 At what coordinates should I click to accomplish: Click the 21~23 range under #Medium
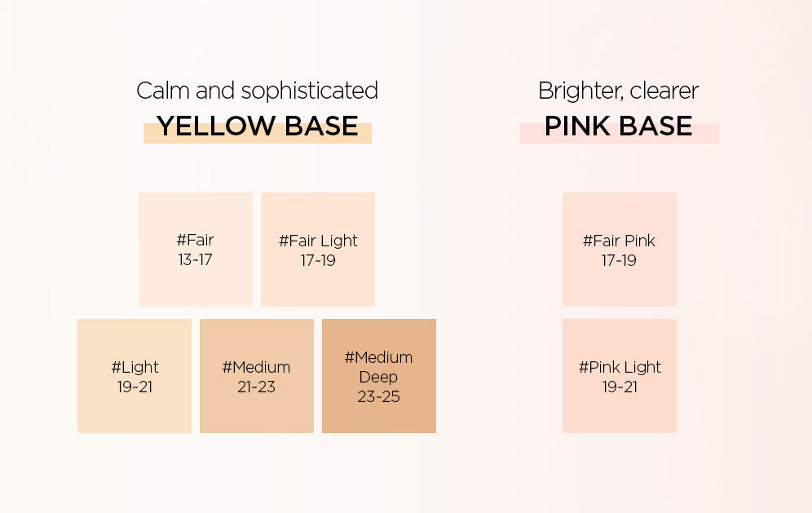tap(256, 387)
